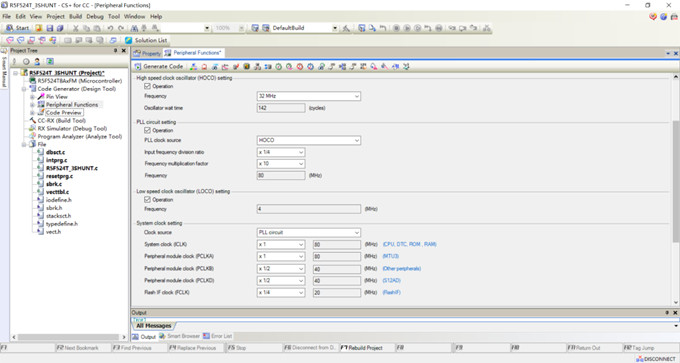Click the Program Analyzer icon in tree

pos(33,136)
